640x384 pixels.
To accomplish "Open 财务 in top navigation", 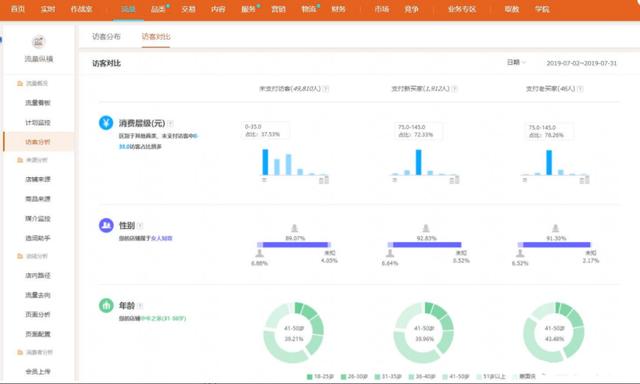I will (x=338, y=9).
